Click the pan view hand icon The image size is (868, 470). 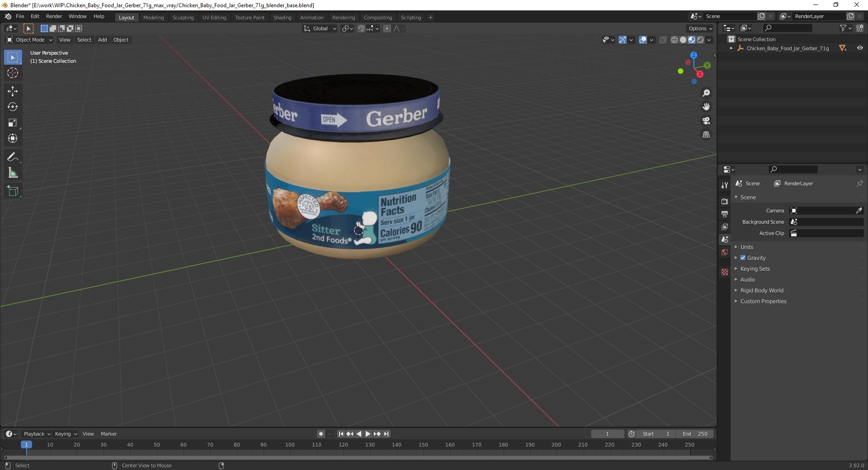click(706, 107)
